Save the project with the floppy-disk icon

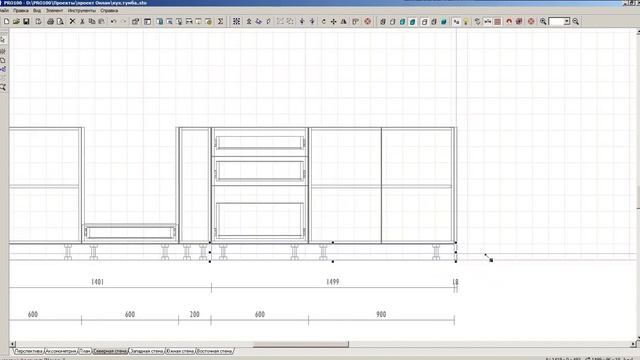click(26, 21)
